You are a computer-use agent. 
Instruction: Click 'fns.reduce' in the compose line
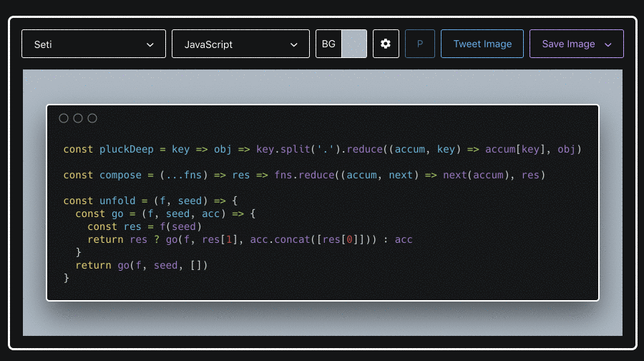[x=304, y=175]
